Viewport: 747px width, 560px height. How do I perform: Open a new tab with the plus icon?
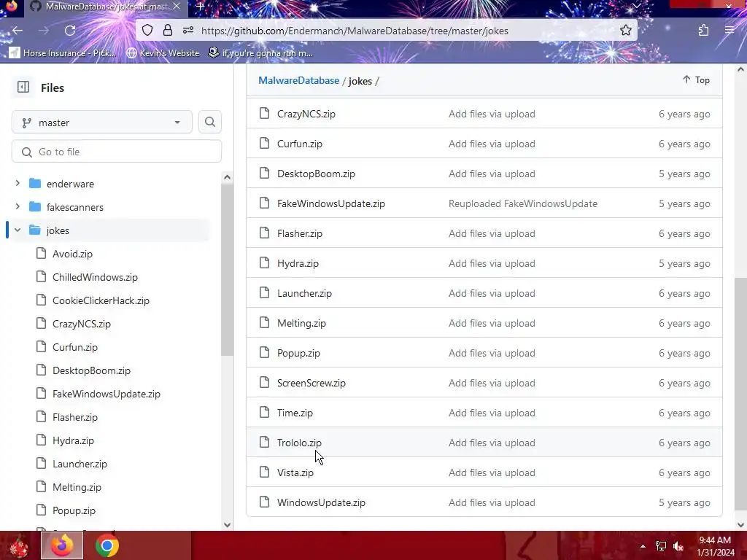(x=201, y=7)
